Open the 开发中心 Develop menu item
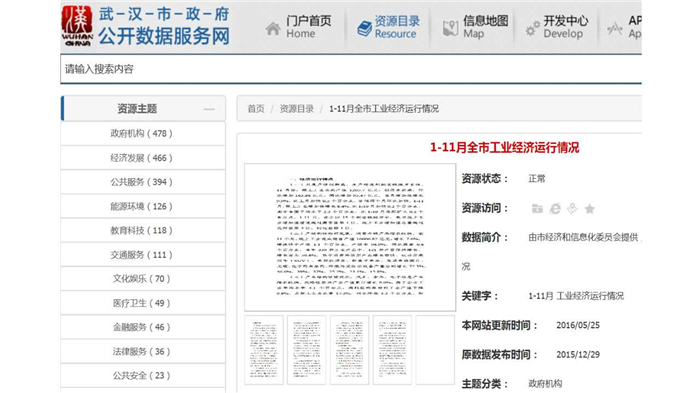 click(x=566, y=27)
